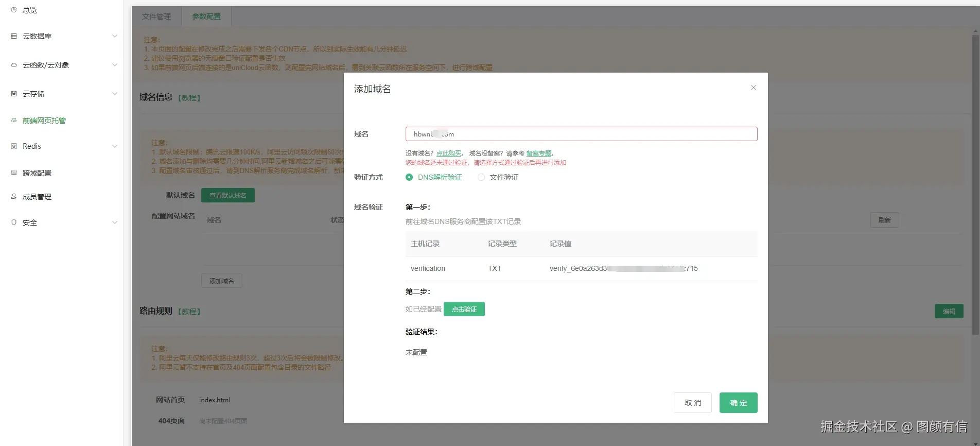Click the 云函数/云对象 cloud icon
The image size is (980, 446).
tap(14, 65)
